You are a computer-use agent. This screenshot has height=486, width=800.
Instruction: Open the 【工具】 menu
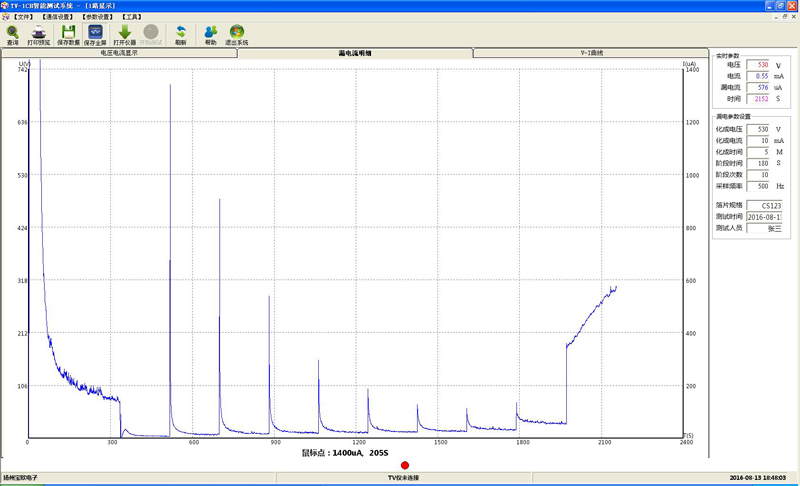130,17
